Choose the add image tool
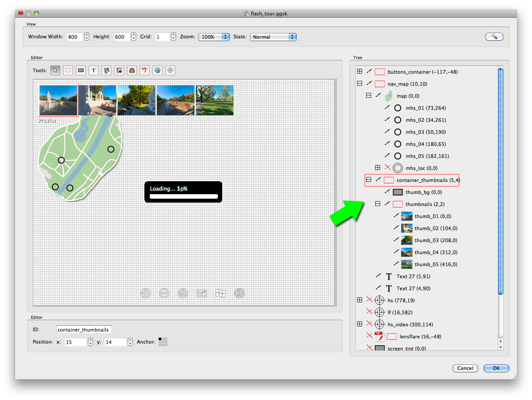 coord(106,70)
